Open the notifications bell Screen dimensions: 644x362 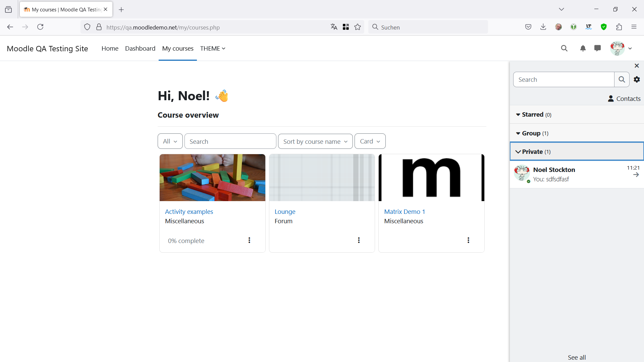point(583,48)
